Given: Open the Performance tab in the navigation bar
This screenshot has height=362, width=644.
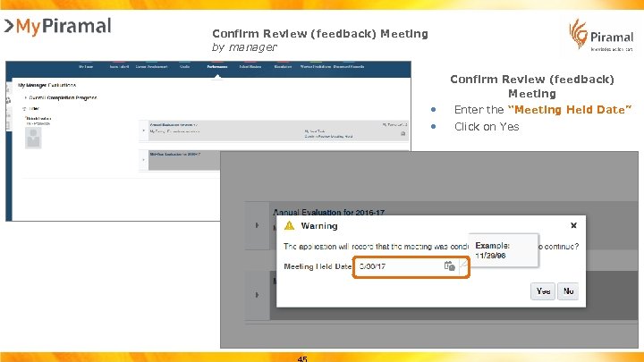Looking at the screenshot, I should click(217, 66).
